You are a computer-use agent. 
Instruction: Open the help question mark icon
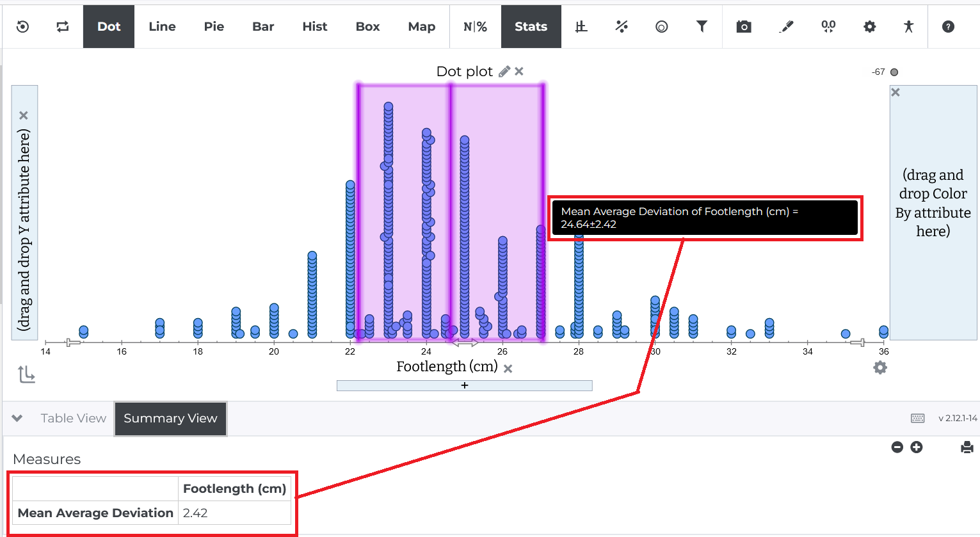(x=949, y=26)
